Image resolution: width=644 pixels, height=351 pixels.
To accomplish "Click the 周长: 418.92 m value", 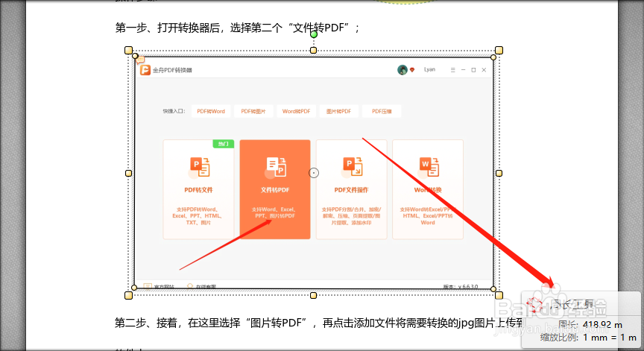I will (x=590, y=325).
